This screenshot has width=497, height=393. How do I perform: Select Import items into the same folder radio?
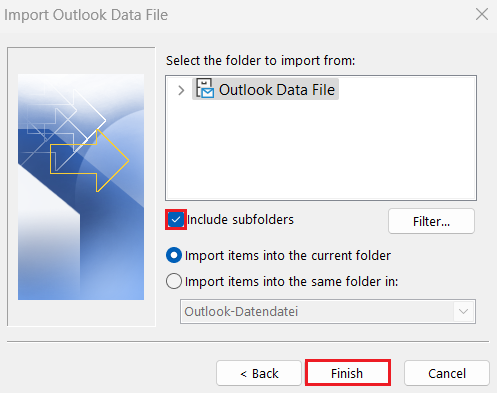[x=174, y=281]
